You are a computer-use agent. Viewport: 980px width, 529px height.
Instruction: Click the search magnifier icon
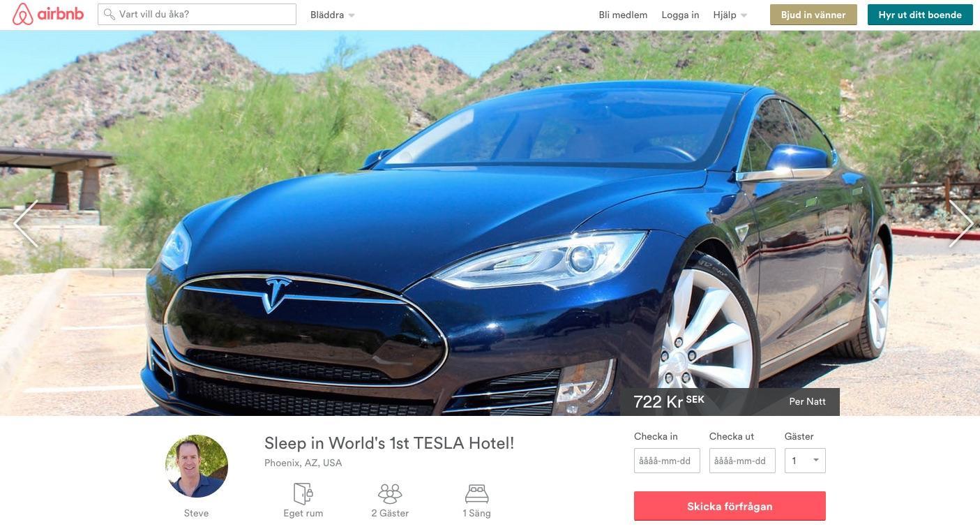pos(109,14)
